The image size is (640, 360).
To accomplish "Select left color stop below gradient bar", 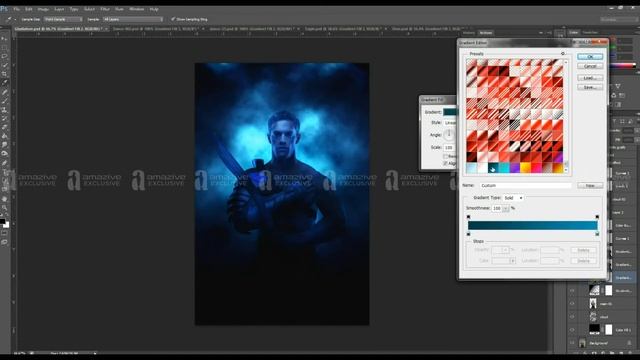I will click(x=469, y=234).
